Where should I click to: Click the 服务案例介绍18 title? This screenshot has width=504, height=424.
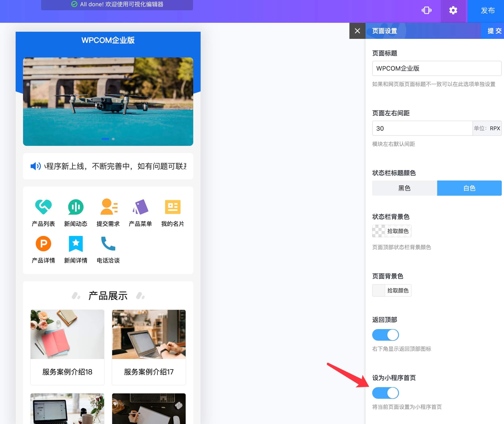point(67,372)
